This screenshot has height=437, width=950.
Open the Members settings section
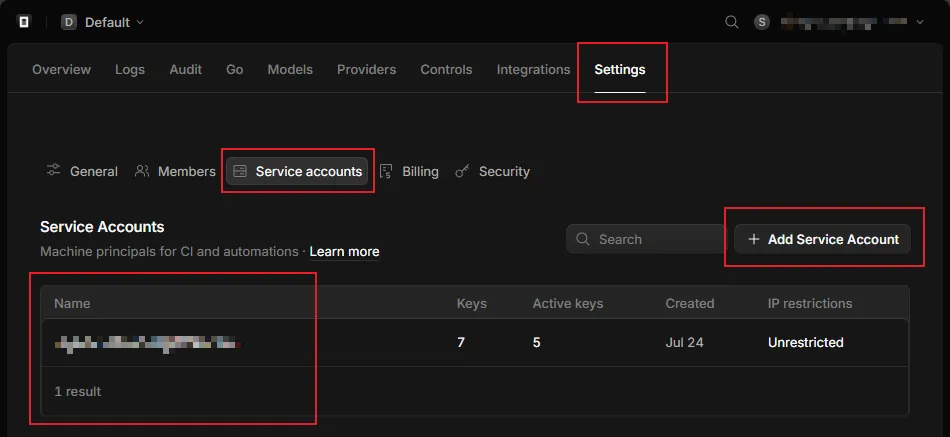tap(176, 172)
